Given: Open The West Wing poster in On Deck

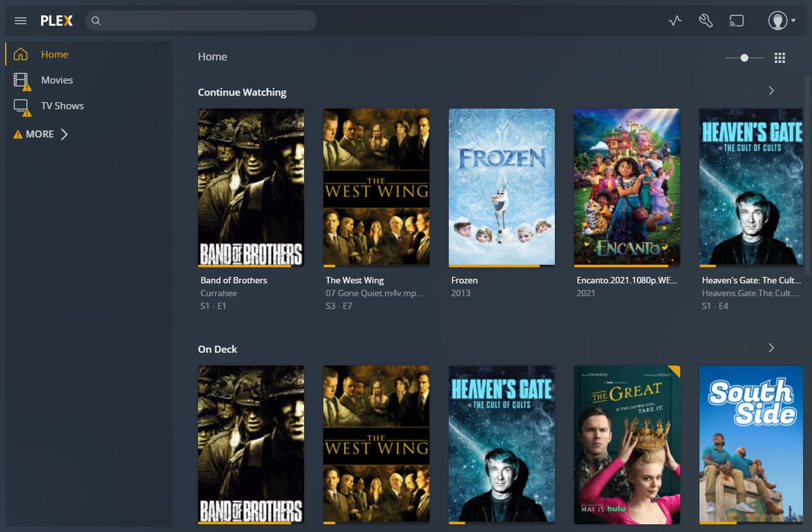Looking at the screenshot, I should (x=376, y=445).
